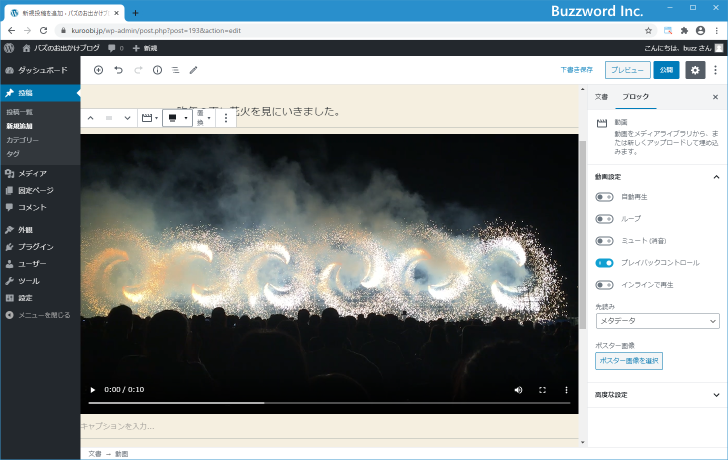Open block toolbar more options menu

pos(226,118)
